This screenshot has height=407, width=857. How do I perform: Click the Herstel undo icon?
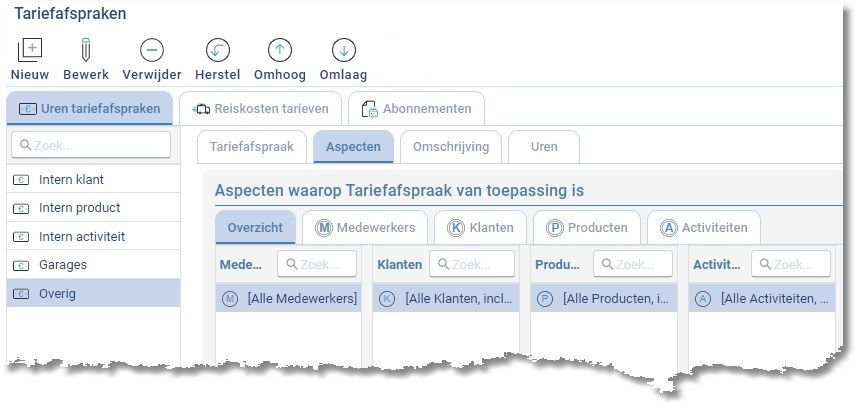coord(217,50)
